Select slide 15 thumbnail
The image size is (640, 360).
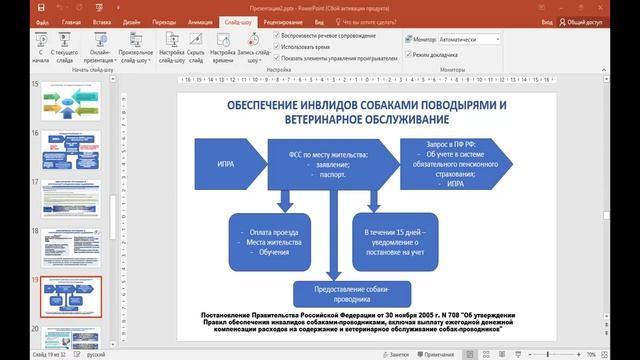71,101
